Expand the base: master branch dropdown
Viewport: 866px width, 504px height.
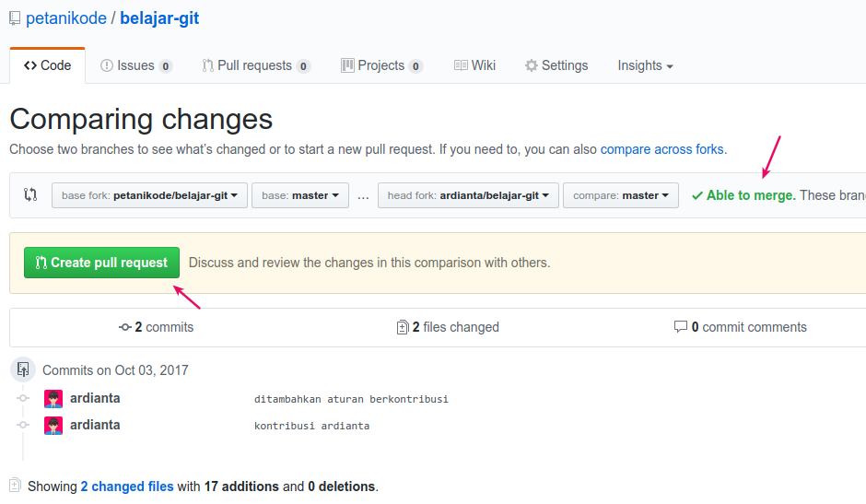(x=299, y=195)
